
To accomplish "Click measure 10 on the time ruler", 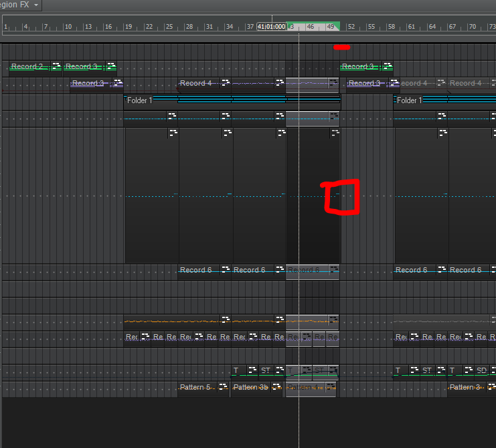I will coord(68,27).
